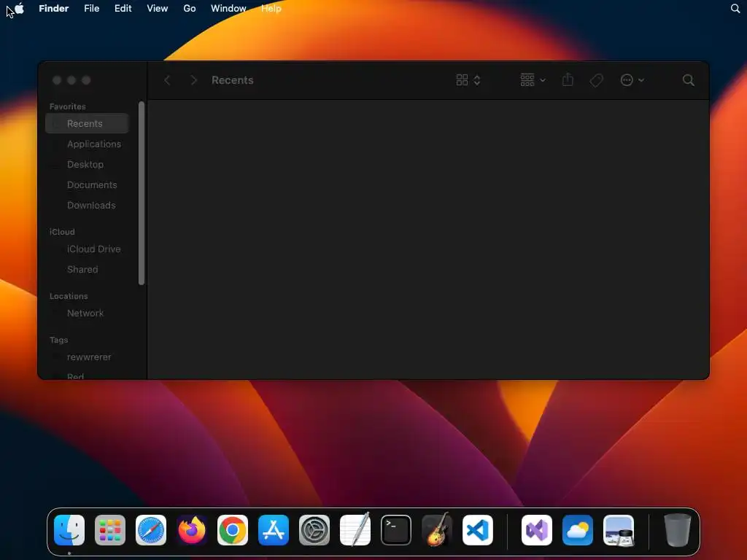Open the More actions ellipsis dropdown

pyautogui.click(x=632, y=80)
